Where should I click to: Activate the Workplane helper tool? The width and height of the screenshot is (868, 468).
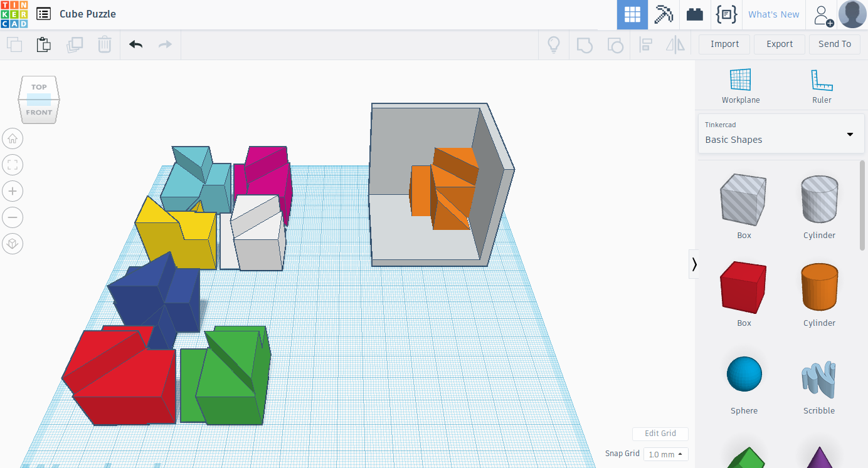(740, 86)
